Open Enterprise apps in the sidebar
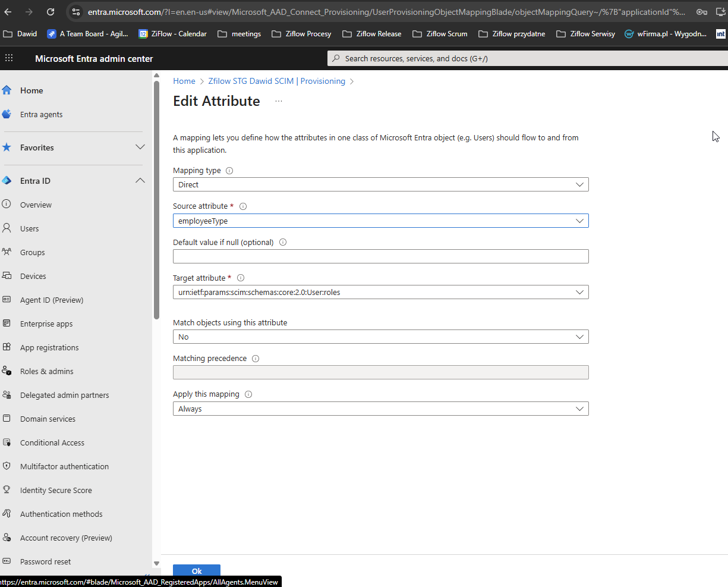This screenshot has width=728, height=587. tap(46, 324)
